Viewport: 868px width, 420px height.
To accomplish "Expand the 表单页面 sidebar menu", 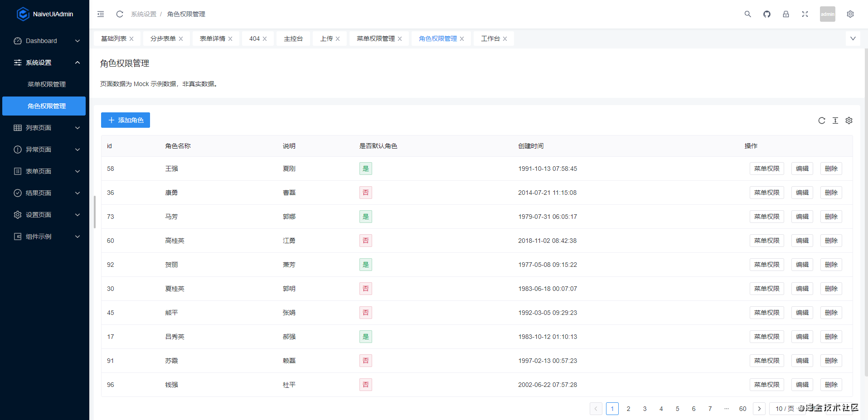I will pos(44,171).
